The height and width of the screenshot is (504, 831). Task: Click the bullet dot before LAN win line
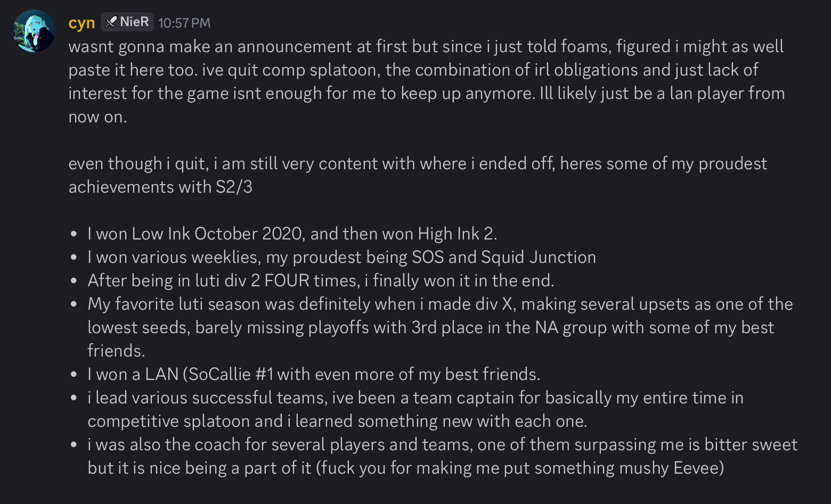(x=74, y=375)
